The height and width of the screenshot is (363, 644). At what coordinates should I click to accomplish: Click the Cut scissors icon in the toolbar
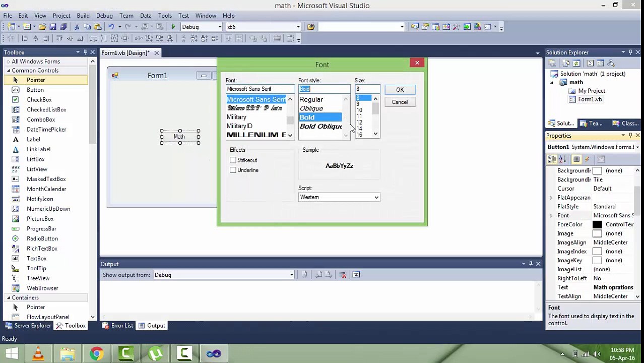coord(77,27)
